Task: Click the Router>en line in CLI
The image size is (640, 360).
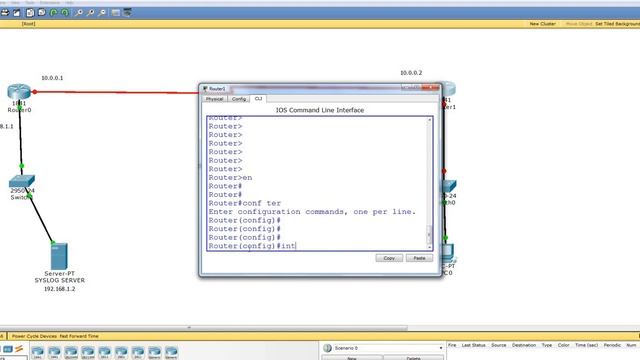Action: 230,178
